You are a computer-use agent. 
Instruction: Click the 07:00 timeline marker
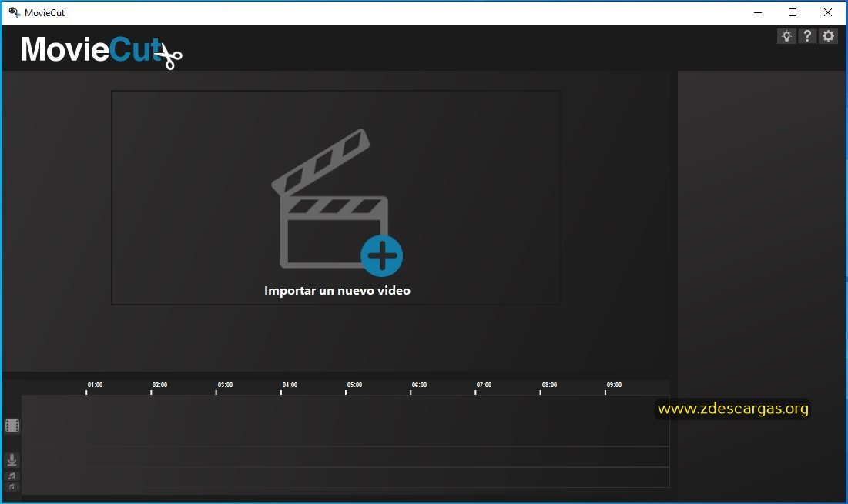pyautogui.click(x=484, y=386)
